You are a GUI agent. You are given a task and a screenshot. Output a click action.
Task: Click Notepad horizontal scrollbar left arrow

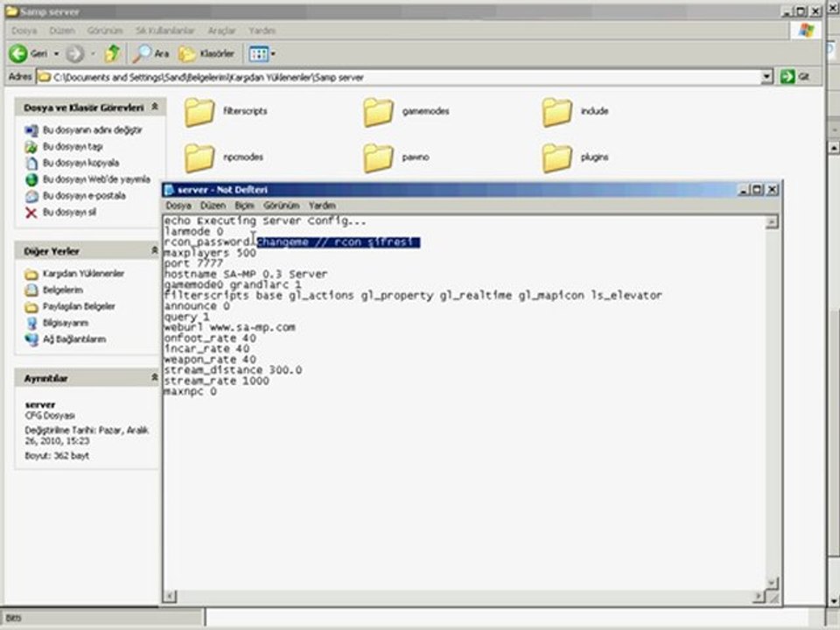point(170,596)
